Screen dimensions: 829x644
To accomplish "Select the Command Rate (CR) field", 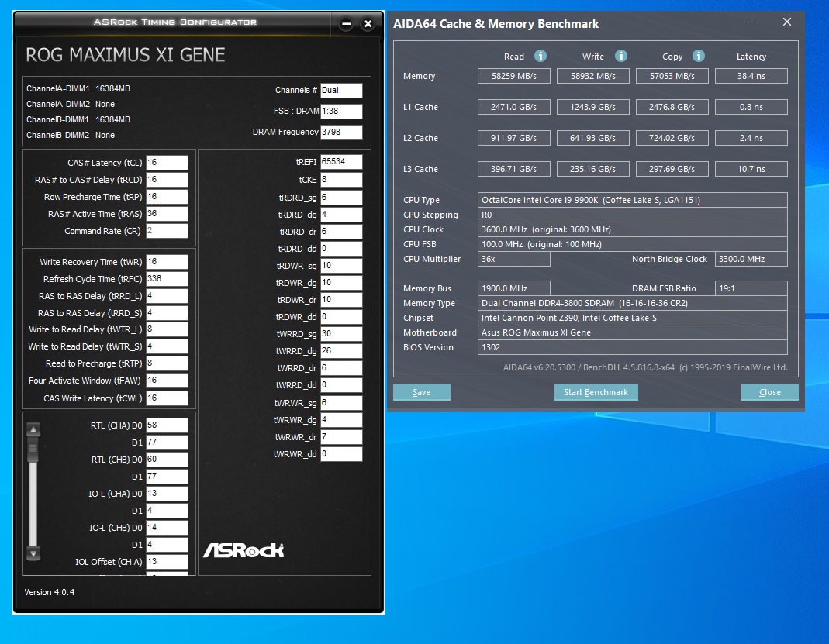I will (x=167, y=231).
